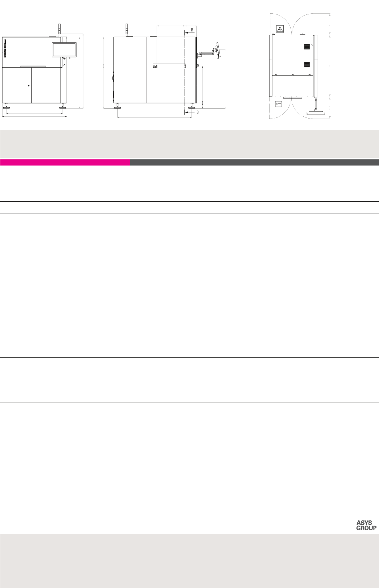Click the signal tower on side view
The height and width of the screenshot is (588, 379).
(x=126, y=30)
